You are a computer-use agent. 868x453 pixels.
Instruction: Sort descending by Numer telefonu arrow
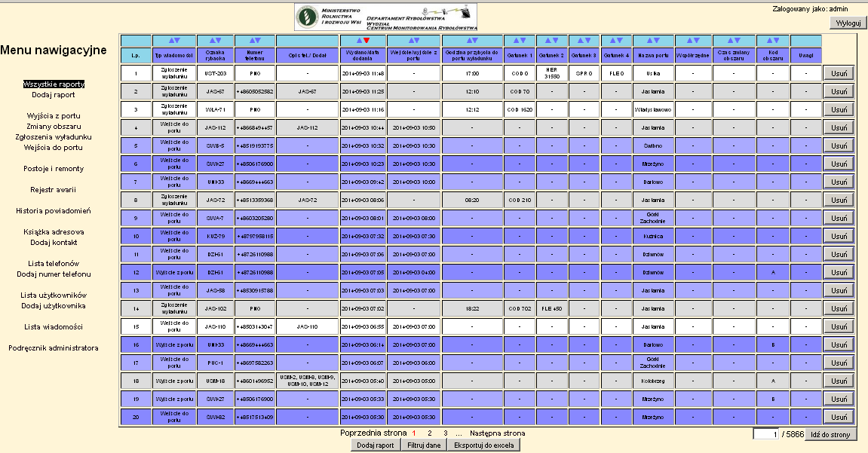[x=258, y=41]
